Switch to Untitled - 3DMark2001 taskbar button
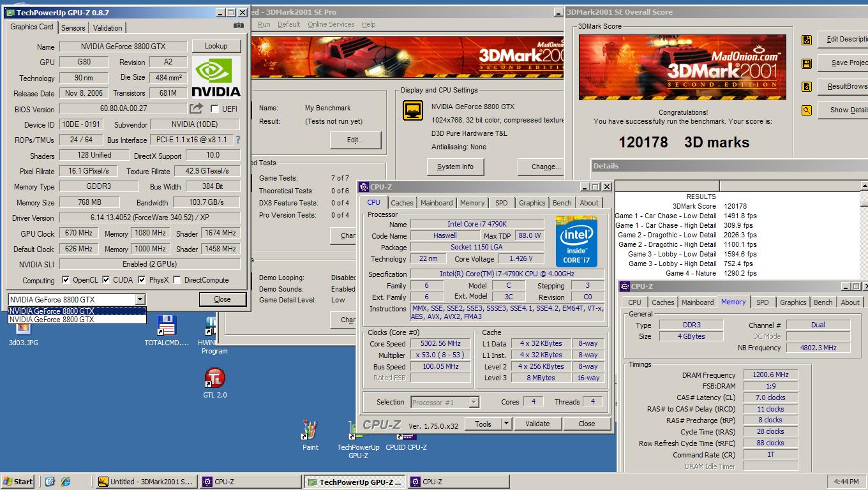 (x=146, y=482)
